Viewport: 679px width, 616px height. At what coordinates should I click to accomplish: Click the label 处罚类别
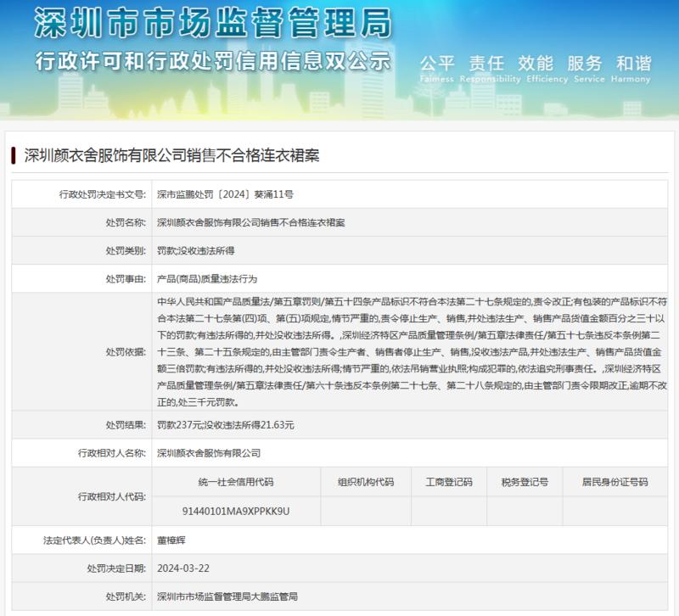126,250
